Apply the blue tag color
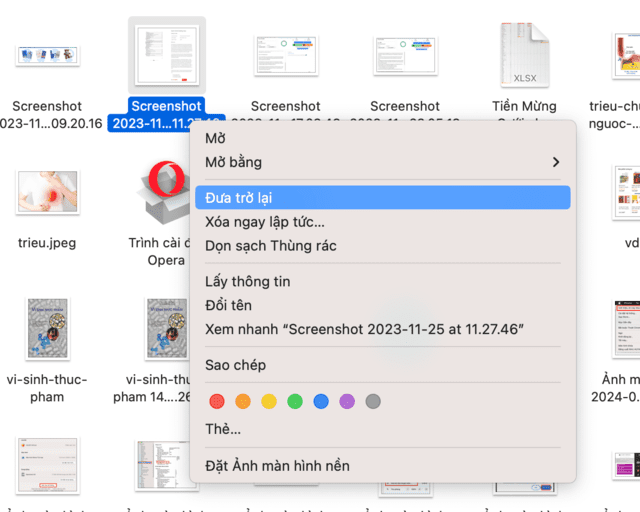The width and height of the screenshot is (640, 512). click(x=321, y=401)
